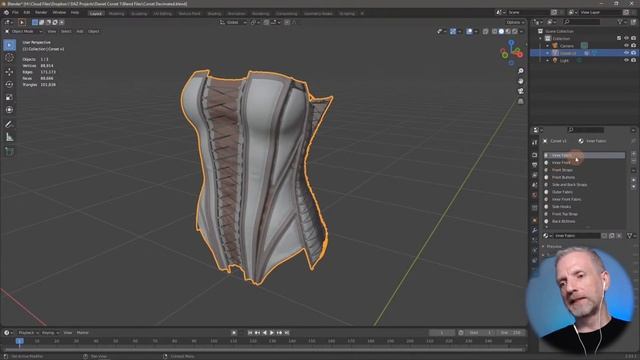Open the Edit menu

pyautogui.click(x=27, y=13)
